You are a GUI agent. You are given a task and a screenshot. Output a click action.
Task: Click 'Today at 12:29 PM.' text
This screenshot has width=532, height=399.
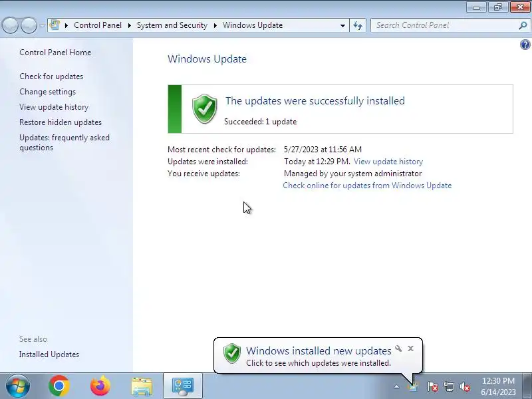317,162
